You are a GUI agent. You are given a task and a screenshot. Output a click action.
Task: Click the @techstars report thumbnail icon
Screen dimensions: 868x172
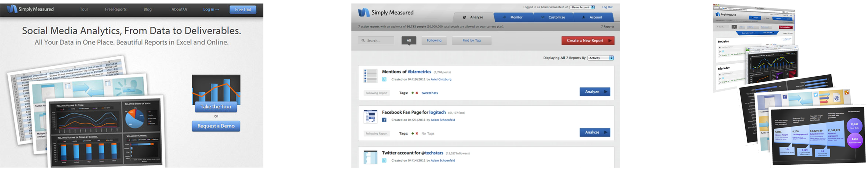(370, 157)
